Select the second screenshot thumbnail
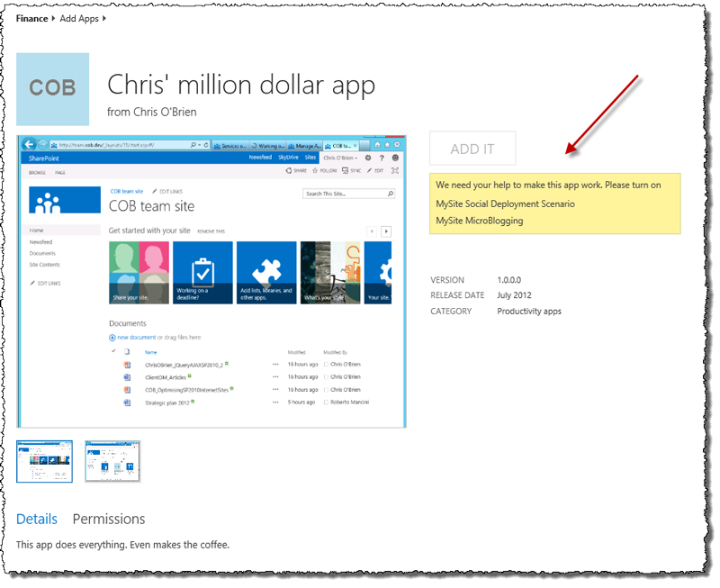Image resolution: width=720 pixels, height=588 pixels. point(112,461)
